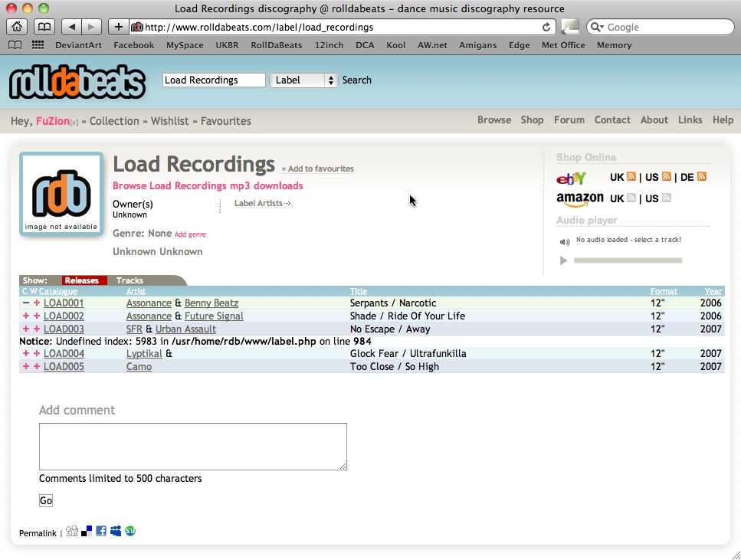Sort releases by the Title column header

358,291
